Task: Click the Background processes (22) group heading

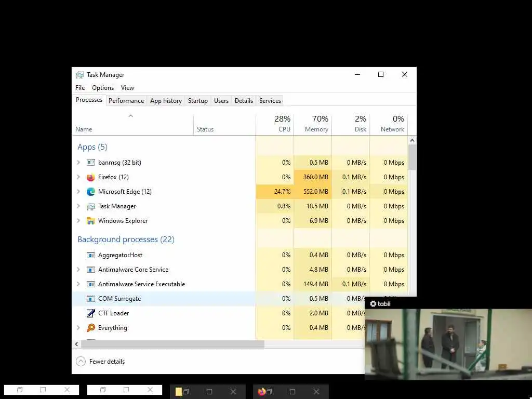Action: 126,240
